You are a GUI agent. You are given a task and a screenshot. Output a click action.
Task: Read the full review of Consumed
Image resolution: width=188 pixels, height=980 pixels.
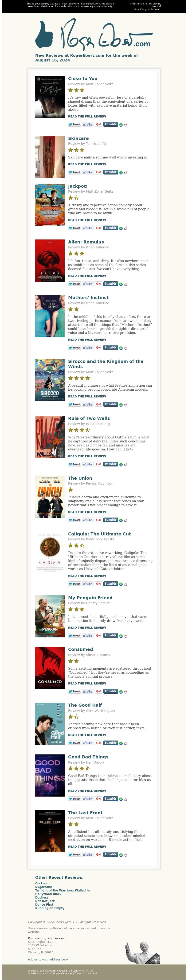pos(87,683)
